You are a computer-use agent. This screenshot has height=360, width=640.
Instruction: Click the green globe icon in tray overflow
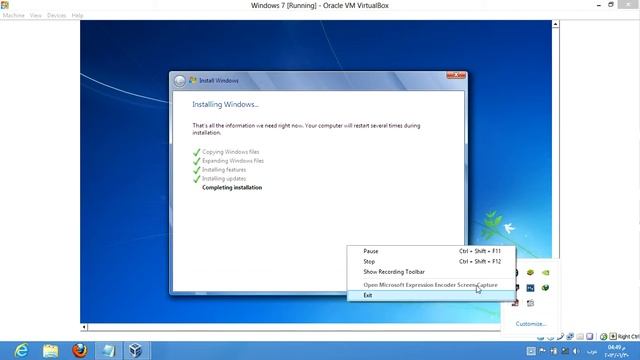pos(545,288)
